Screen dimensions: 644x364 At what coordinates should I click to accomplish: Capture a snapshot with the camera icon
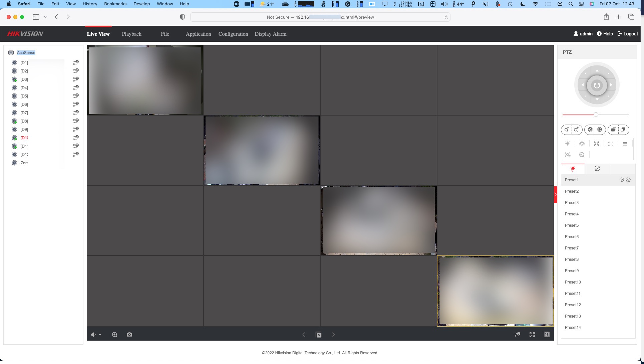[129, 335]
